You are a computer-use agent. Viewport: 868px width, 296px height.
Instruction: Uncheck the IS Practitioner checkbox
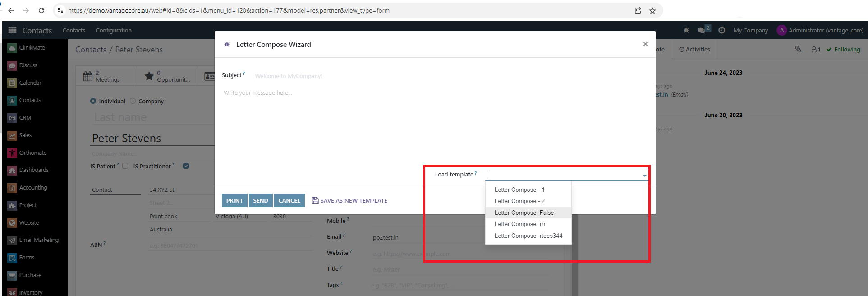point(186,166)
